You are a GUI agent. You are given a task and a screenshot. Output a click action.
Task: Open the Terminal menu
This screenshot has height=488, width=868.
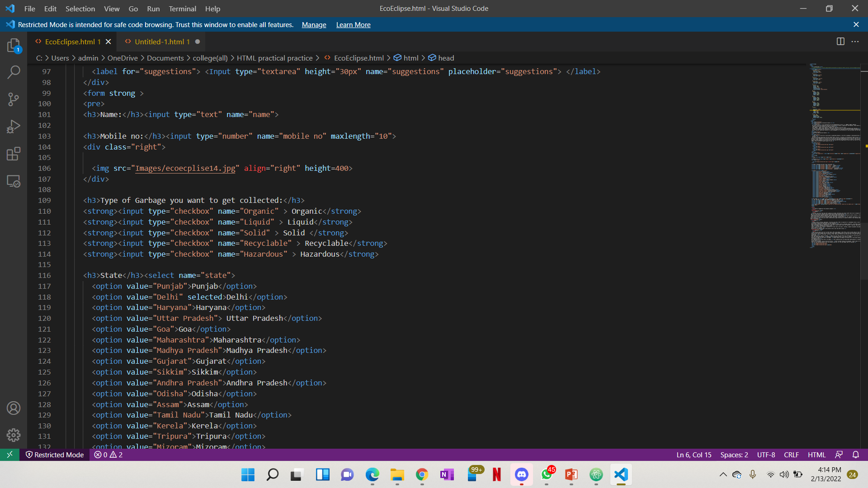click(182, 9)
